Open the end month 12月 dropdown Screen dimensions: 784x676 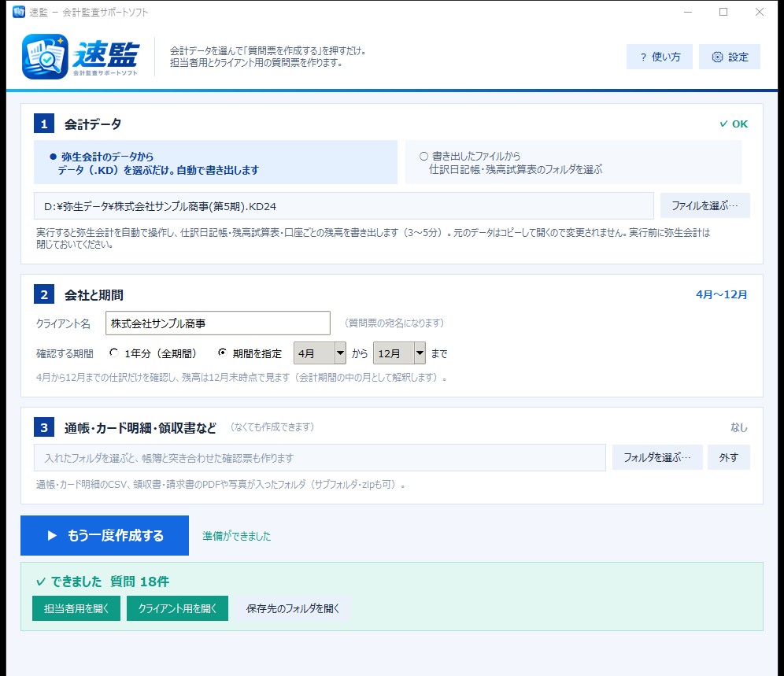tap(400, 353)
